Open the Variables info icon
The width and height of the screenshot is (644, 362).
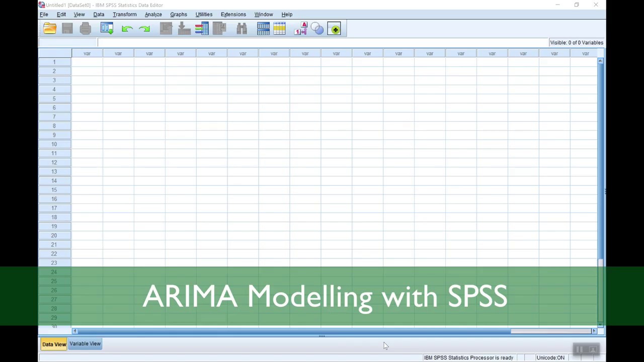click(x=202, y=29)
